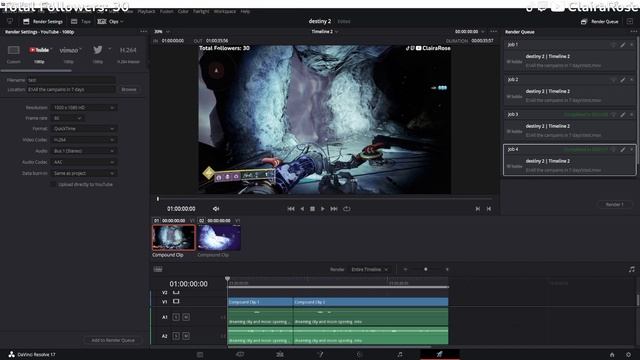Open the Audio Codec AAC dropdown

coord(83,162)
